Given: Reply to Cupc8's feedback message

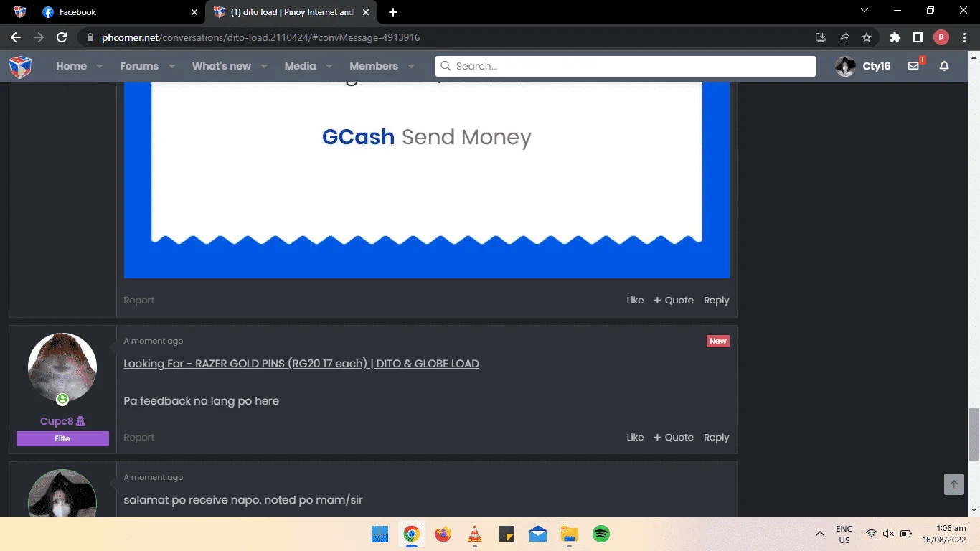Looking at the screenshot, I should point(716,438).
